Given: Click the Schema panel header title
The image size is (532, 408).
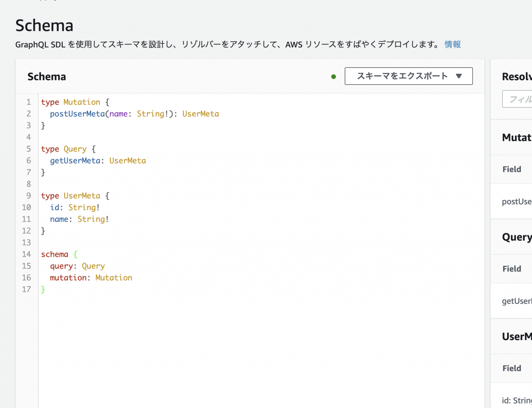Looking at the screenshot, I should (46, 76).
